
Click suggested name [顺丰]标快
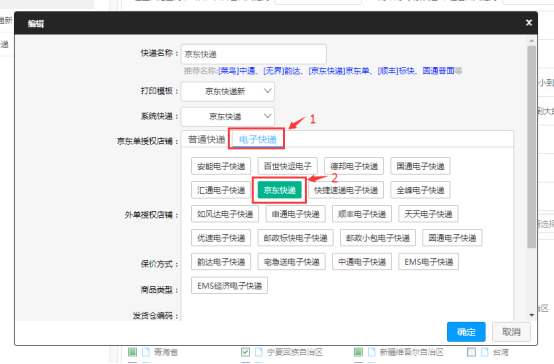396,71
